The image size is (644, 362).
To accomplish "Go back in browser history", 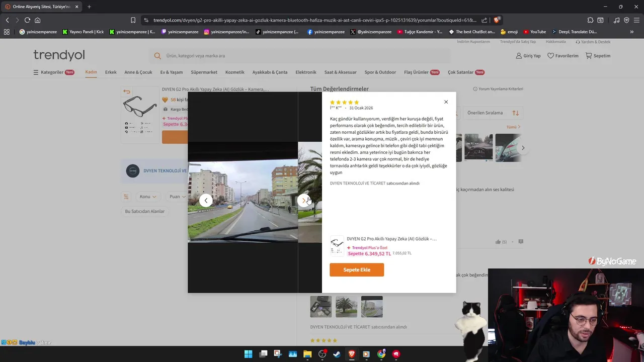I will point(8,20).
